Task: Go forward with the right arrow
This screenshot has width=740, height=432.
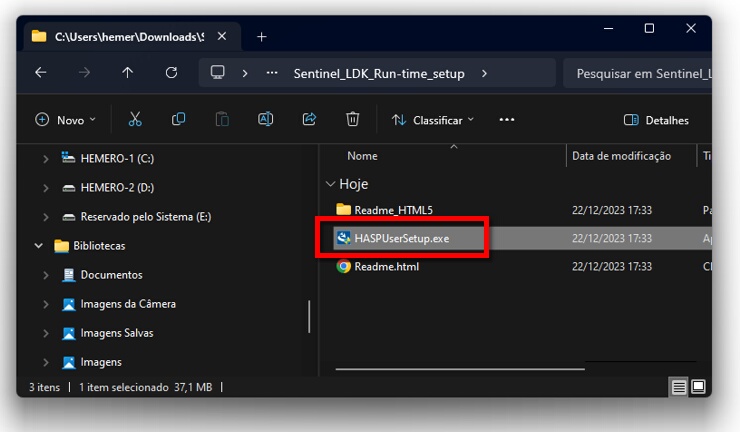Action: pyautogui.click(x=84, y=73)
